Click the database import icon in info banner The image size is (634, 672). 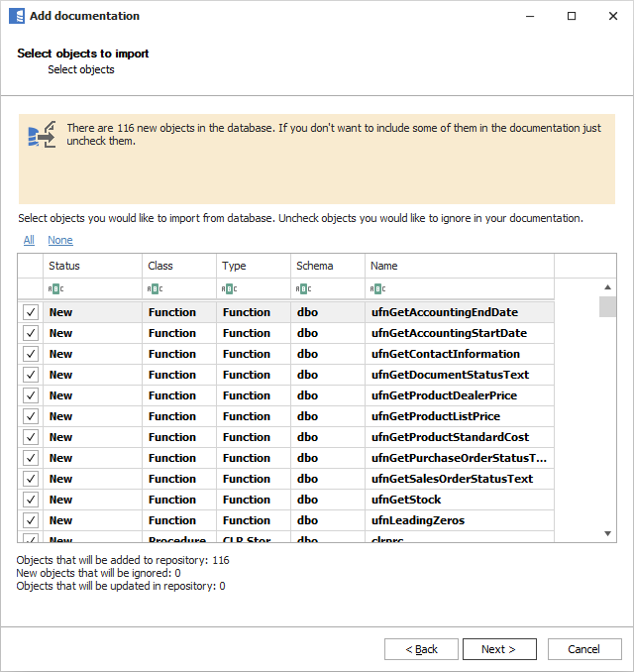click(x=41, y=136)
